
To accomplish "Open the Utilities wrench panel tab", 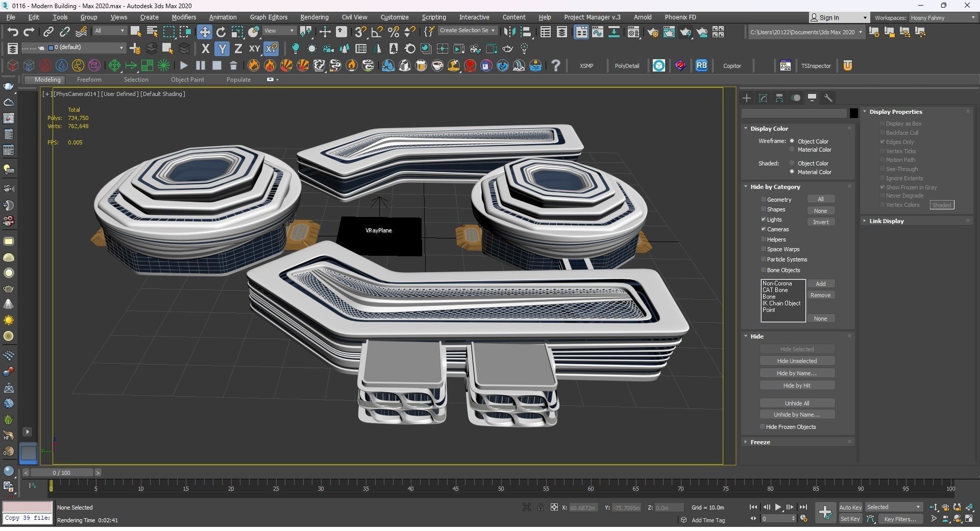I will (828, 98).
